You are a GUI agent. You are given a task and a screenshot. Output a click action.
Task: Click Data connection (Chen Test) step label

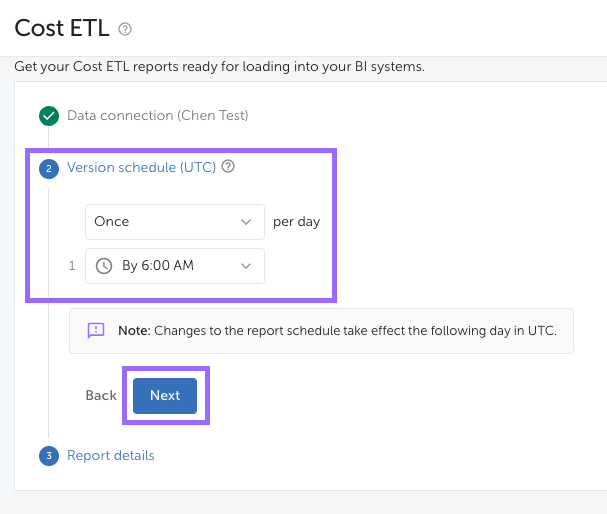pos(157,116)
